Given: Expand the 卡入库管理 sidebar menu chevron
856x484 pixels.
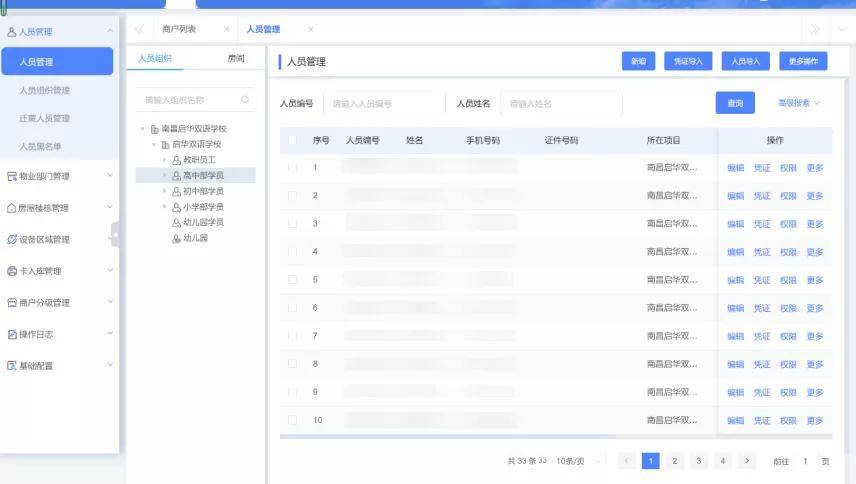Looking at the screenshot, I should [x=110, y=270].
